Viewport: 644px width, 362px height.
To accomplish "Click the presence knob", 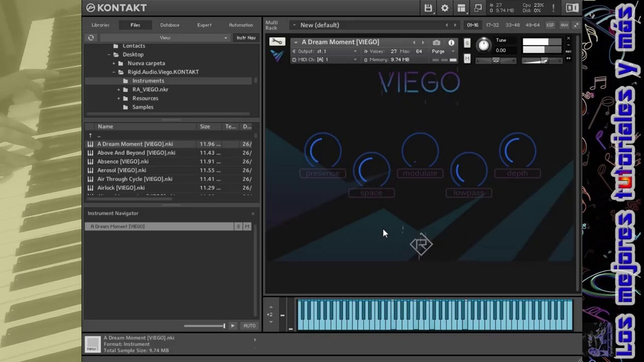I will pos(323,150).
